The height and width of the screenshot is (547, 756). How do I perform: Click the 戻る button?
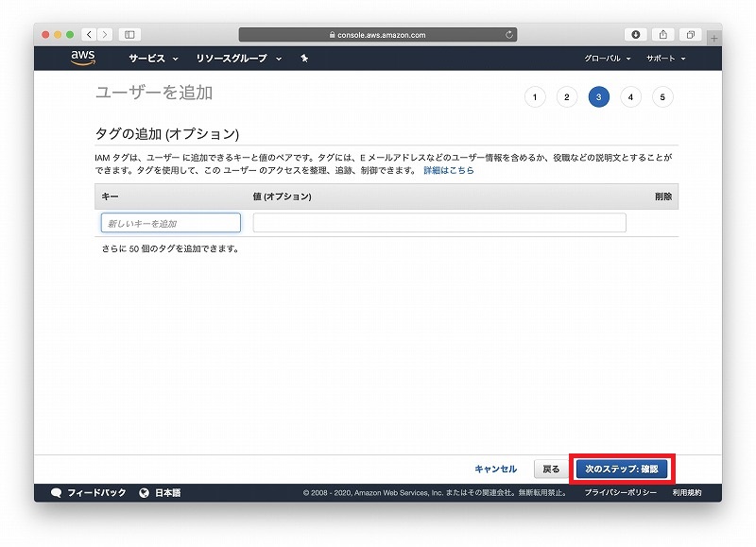(x=551, y=469)
